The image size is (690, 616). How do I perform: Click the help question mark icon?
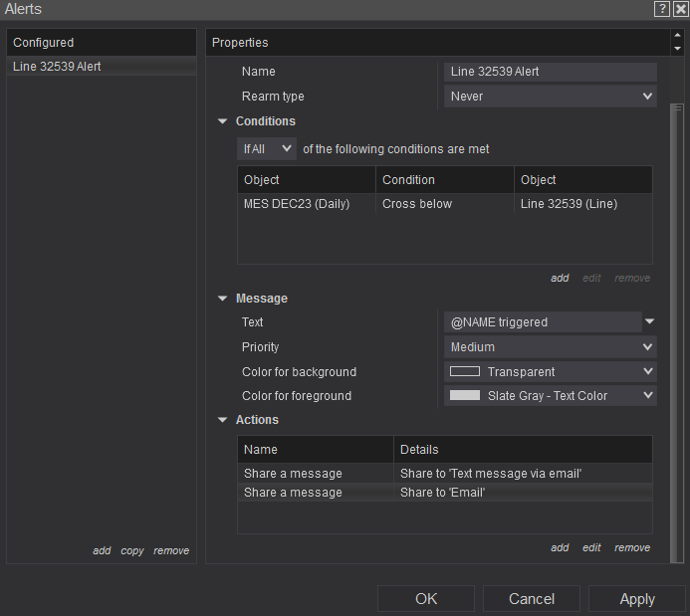662,9
